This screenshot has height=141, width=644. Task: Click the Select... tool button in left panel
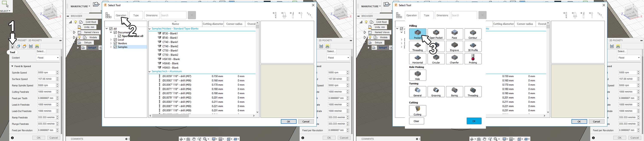[41, 52]
